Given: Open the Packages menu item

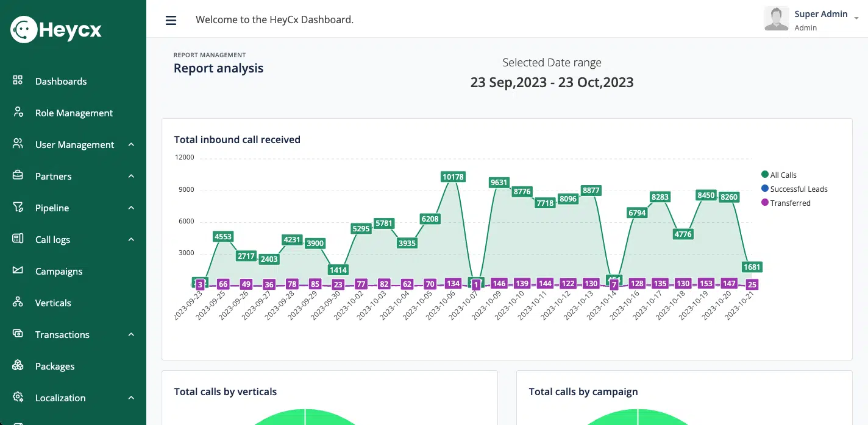Looking at the screenshot, I should coord(55,366).
